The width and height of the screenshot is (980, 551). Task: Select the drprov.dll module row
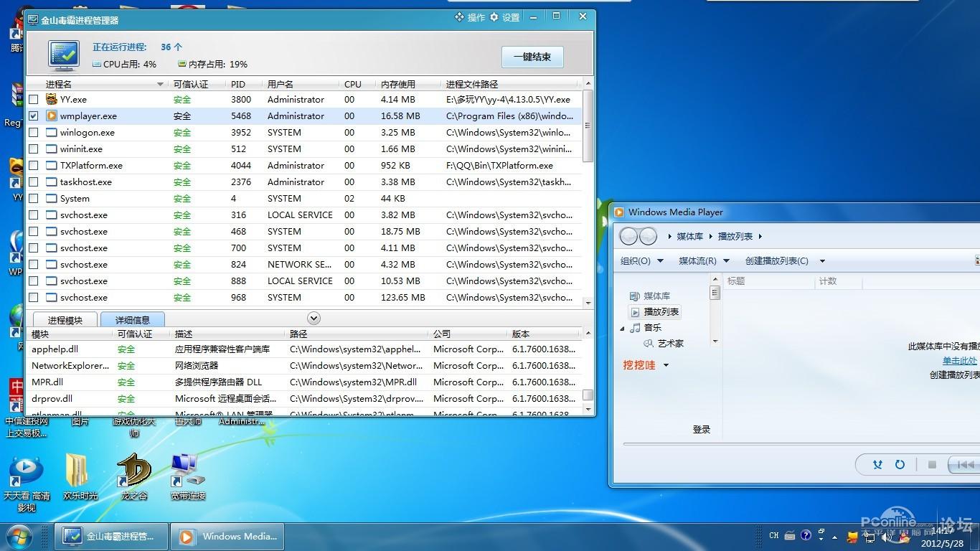[304, 399]
